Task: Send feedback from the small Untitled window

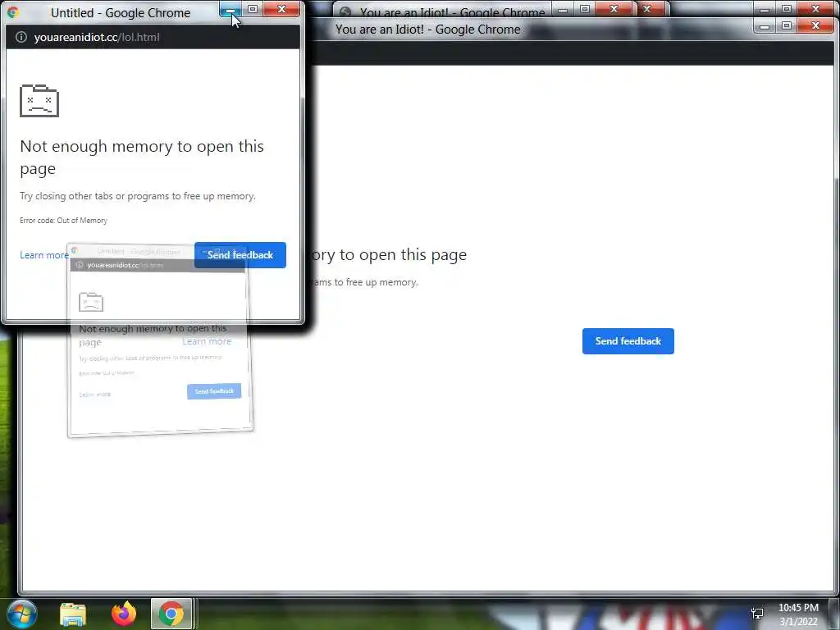Action: (x=240, y=255)
